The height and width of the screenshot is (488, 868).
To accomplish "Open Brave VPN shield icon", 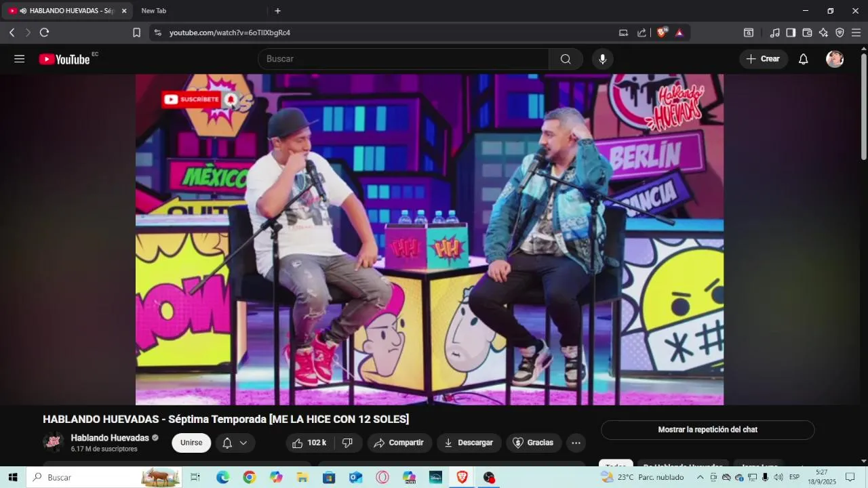I will (x=840, y=33).
